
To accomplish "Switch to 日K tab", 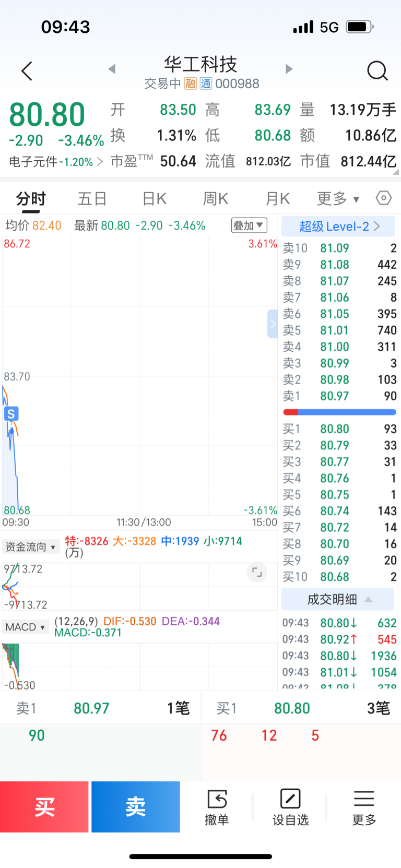I will click(x=154, y=199).
